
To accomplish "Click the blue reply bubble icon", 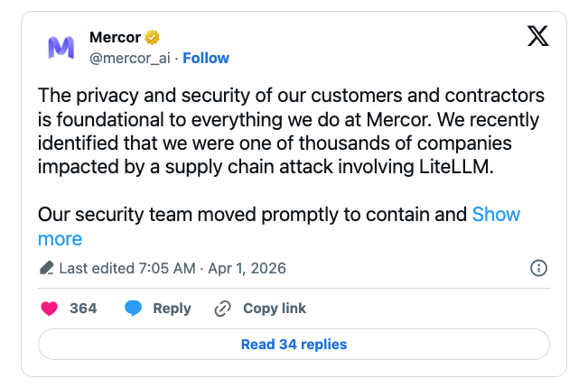I will pyautogui.click(x=134, y=309).
